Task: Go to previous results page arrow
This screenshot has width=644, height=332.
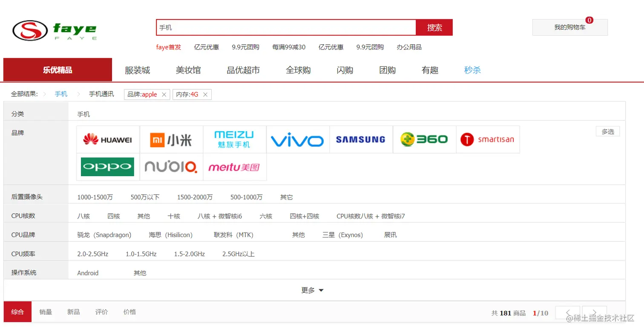Action: coord(567,313)
